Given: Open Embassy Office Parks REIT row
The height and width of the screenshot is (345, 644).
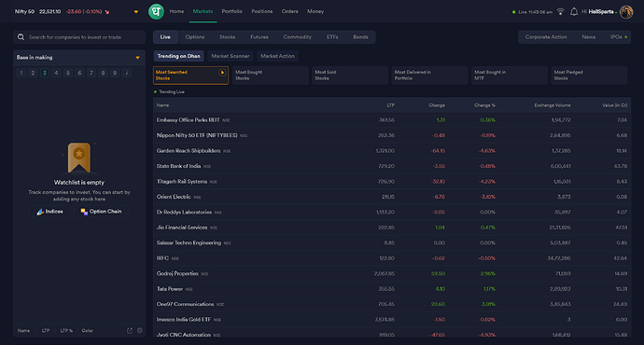Looking at the screenshot, I should click(392, 120).
